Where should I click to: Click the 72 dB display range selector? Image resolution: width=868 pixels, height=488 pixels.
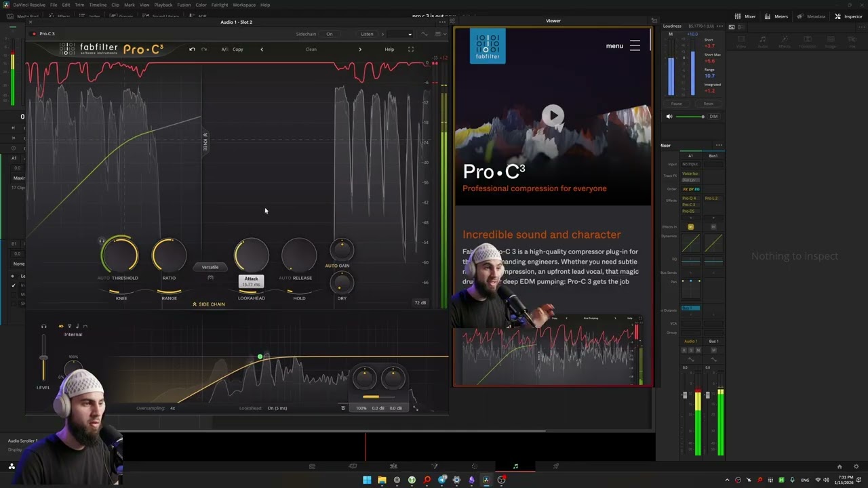[420, 303]
